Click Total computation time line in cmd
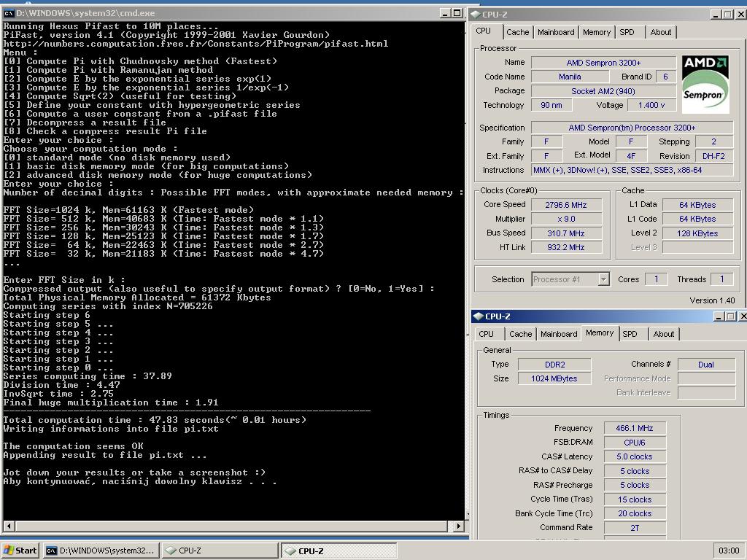Image resolution: width=747 pixels, height=560 pixels. click(155, 420)
